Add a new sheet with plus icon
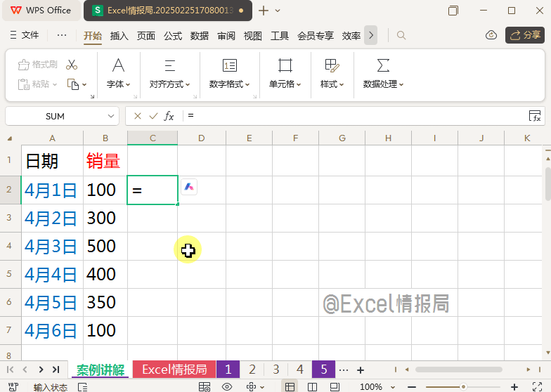This screenshot has height=392, width=551. click(x=361, y=370)
